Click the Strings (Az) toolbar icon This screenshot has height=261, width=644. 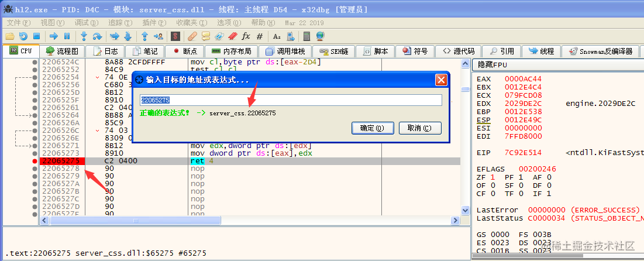click(x=277, y=37)
